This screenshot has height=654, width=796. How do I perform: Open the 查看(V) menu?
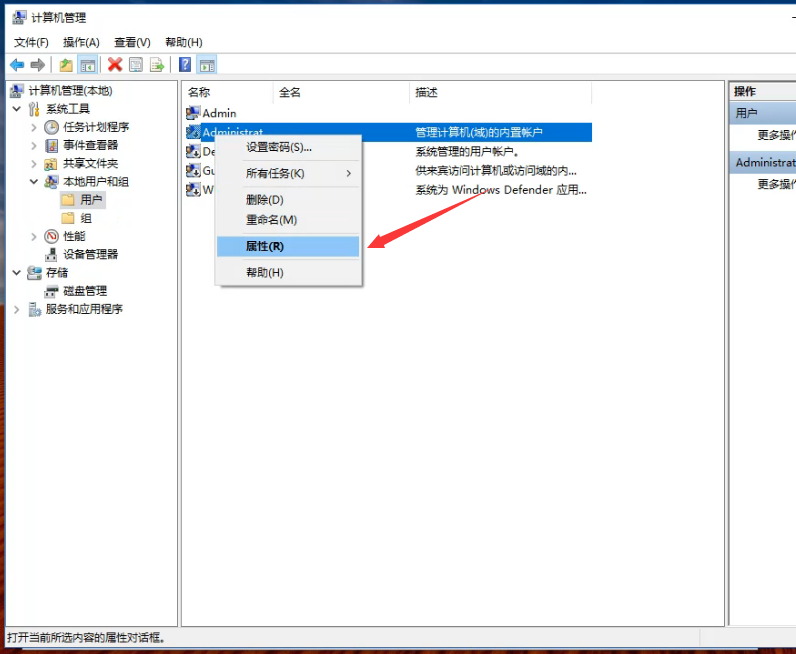click(132, 42)
